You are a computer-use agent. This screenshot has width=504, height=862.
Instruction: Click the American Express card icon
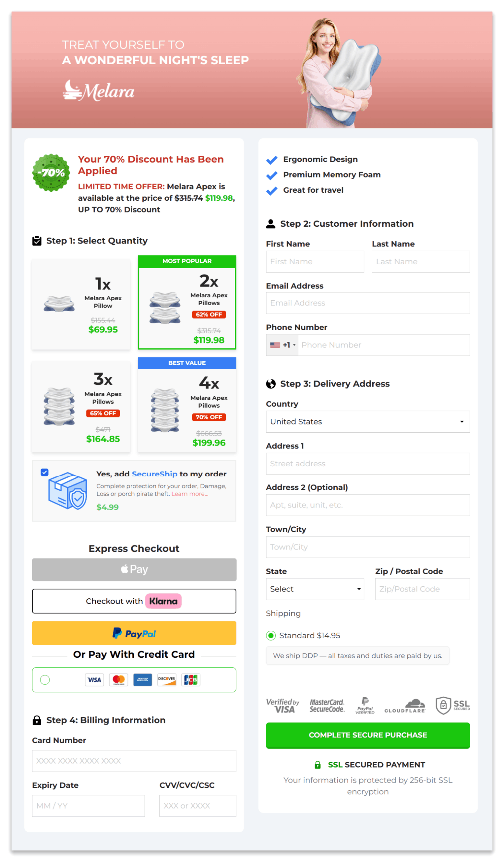[x=143, y=680]
